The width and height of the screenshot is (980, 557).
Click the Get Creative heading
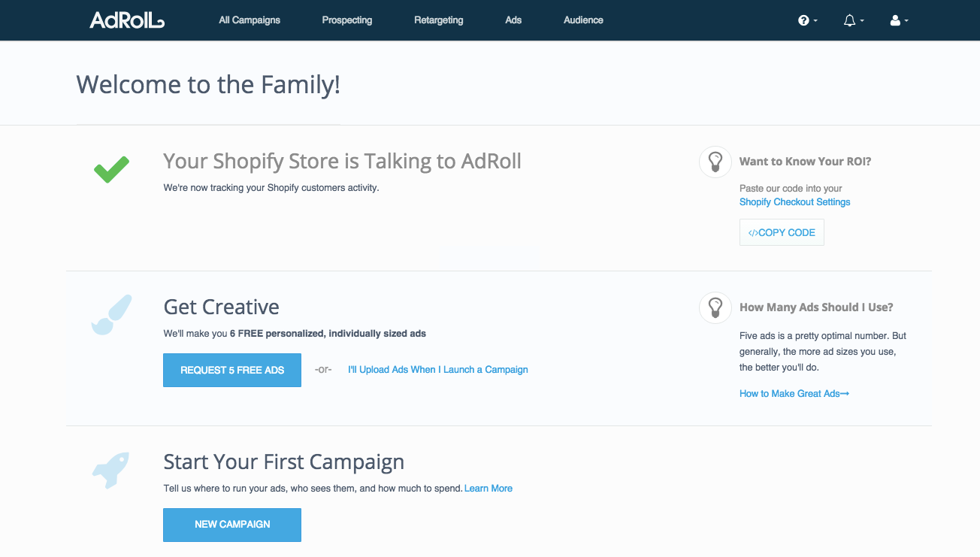click(222, 307)
